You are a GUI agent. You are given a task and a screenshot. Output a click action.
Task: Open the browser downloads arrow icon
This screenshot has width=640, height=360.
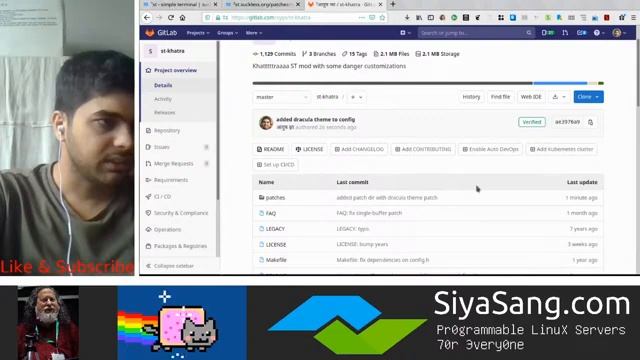(x=407, y=18)
